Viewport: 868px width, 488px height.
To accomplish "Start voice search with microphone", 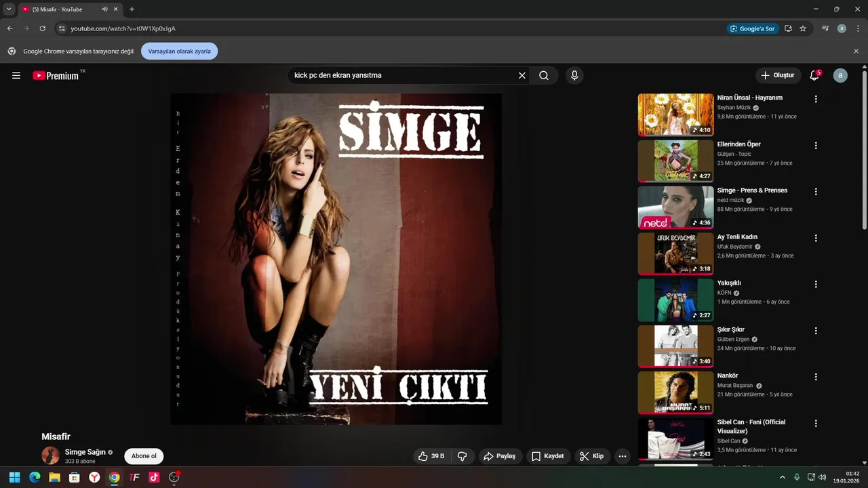I will (x=574, y=75).
